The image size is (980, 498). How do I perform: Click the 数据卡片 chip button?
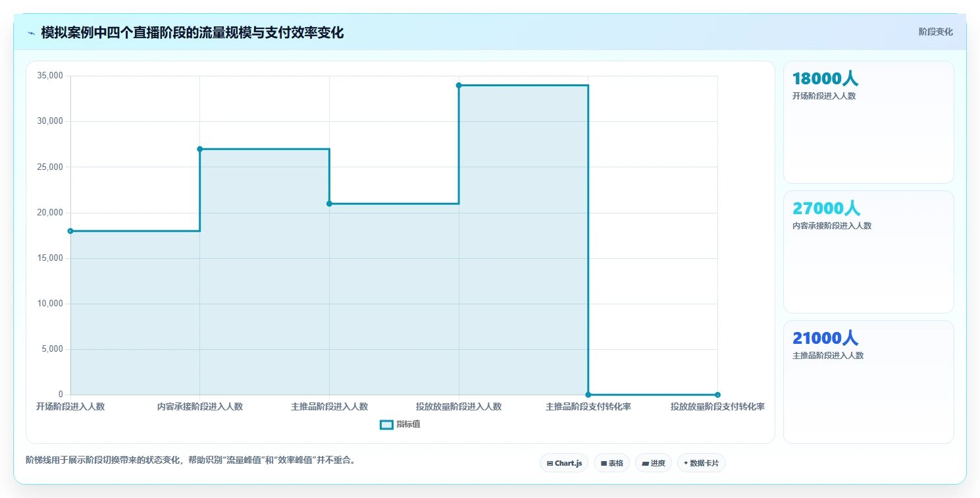click(702, 463)
